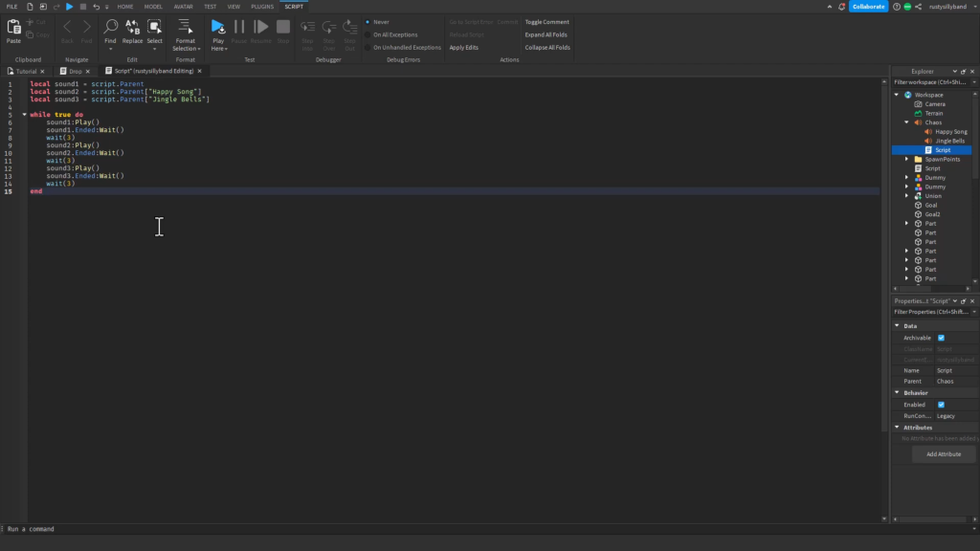This screenshot has width=980, height=551.
Task: Open the Find search tool
Action: 111,27
